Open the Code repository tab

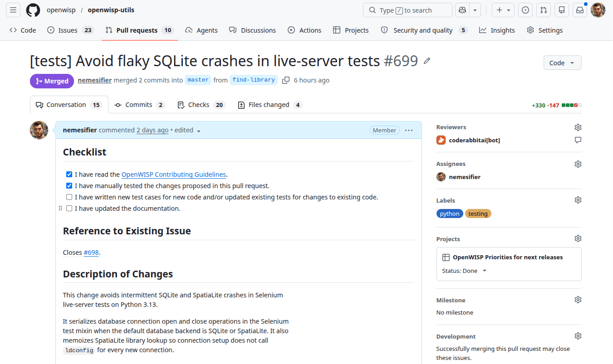pyautogui.click(x=23, y=30)
